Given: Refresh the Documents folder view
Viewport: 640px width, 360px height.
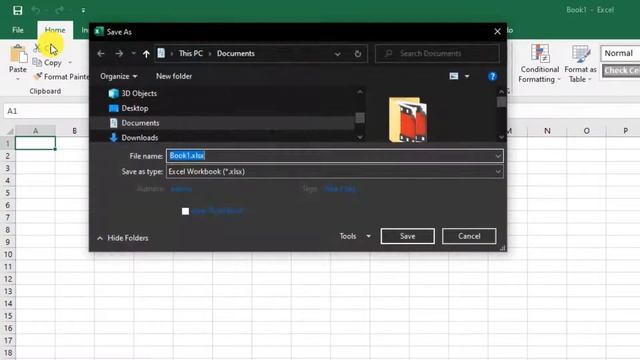Looking at the screenshot, I should tap(358, 54).
